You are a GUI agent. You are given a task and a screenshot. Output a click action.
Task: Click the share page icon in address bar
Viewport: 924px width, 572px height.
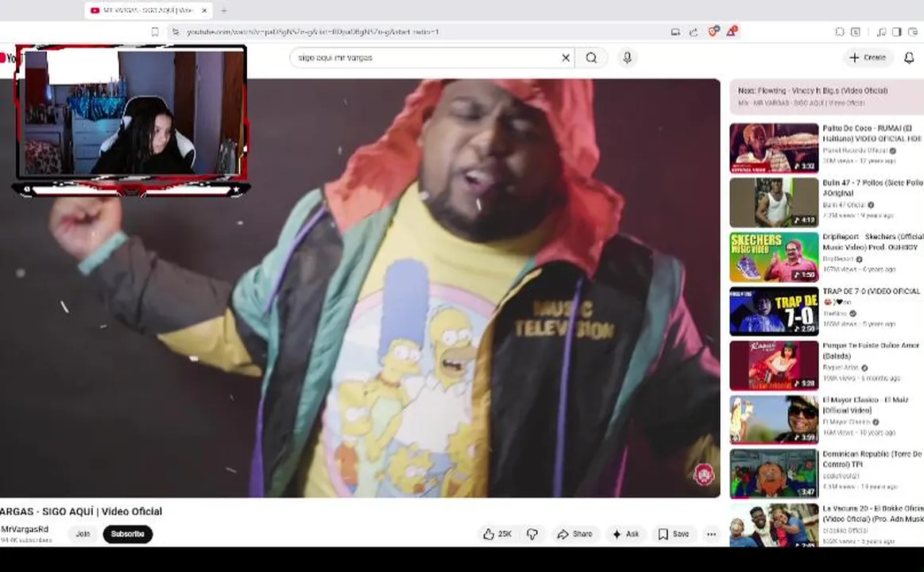click(x=694, y=32)
